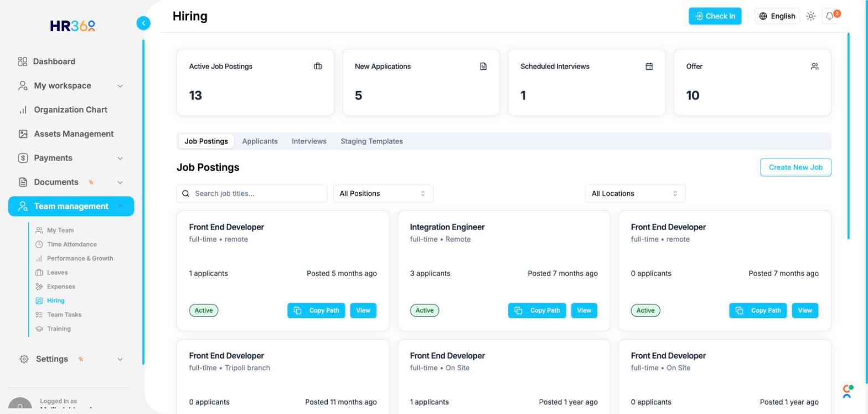This screenshot has height=414, width=868.
Task: Switch to the Interviews tab
Action: click(x=309, y=141)
